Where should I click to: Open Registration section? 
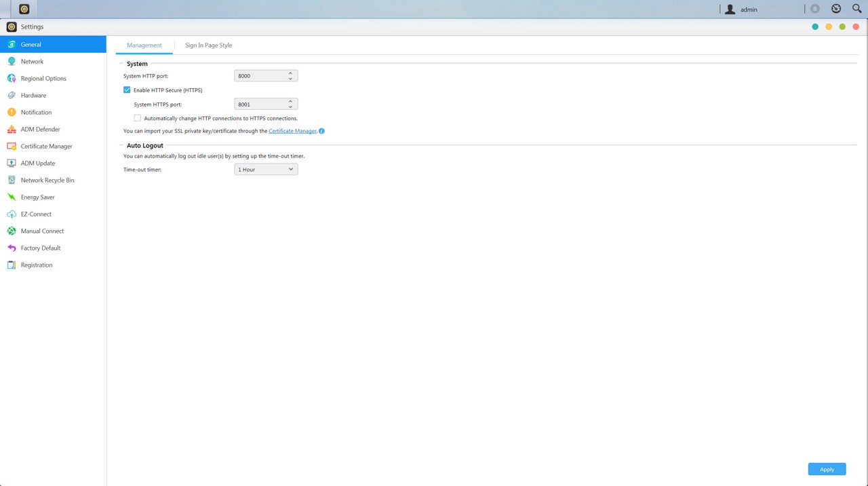[53, 265]
